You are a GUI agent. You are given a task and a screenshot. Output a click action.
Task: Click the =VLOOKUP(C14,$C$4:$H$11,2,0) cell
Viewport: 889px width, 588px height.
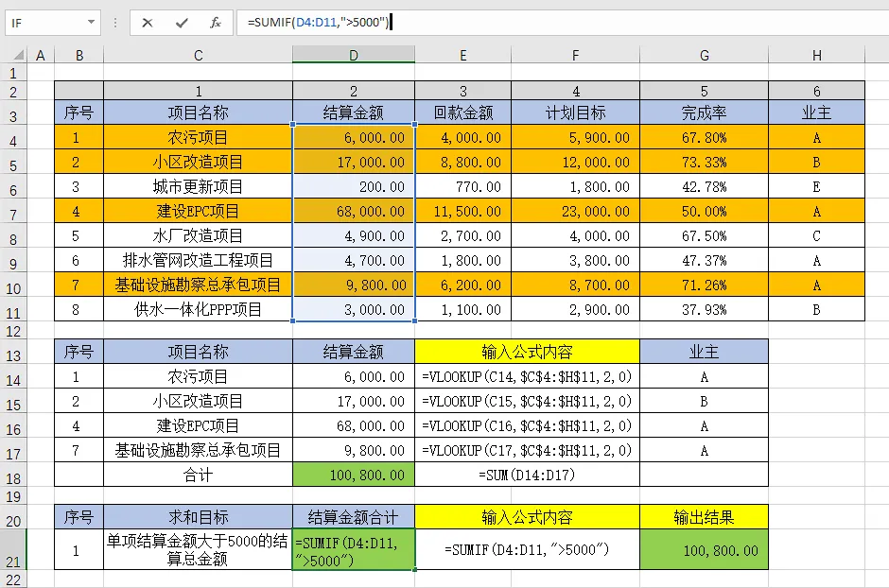[x=528, y=376]
